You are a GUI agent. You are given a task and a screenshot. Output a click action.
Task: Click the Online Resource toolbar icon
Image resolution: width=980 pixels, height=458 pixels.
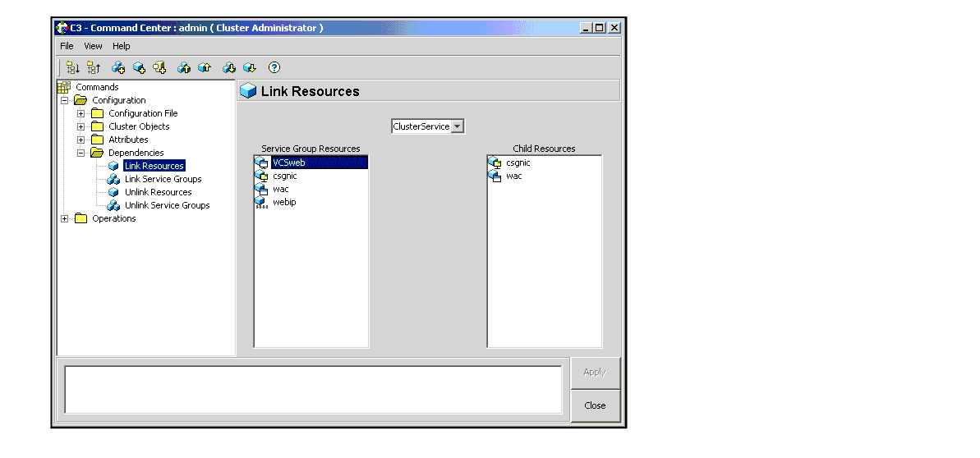tap(205, 68)
